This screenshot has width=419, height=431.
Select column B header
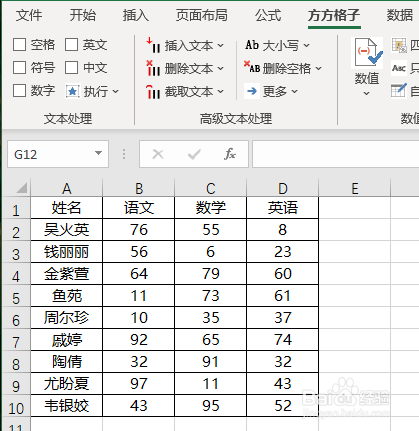point(139,188)
